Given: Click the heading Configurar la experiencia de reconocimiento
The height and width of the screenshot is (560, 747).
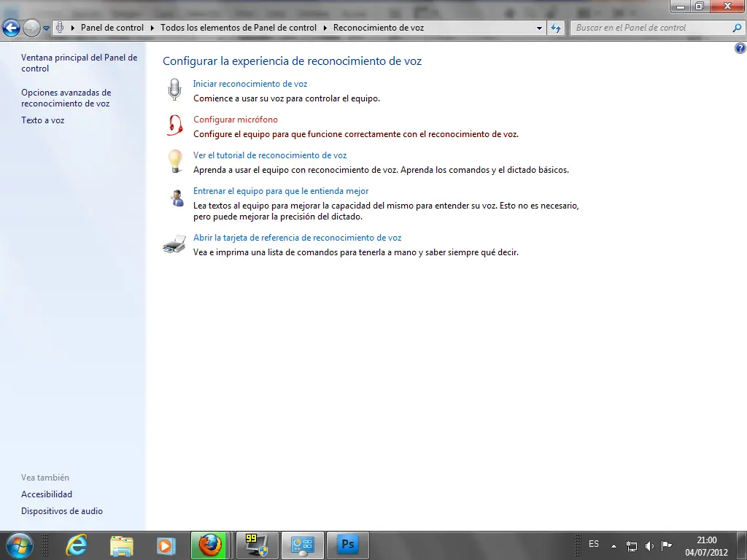Looking at the screenshot, I should point(292,61).
